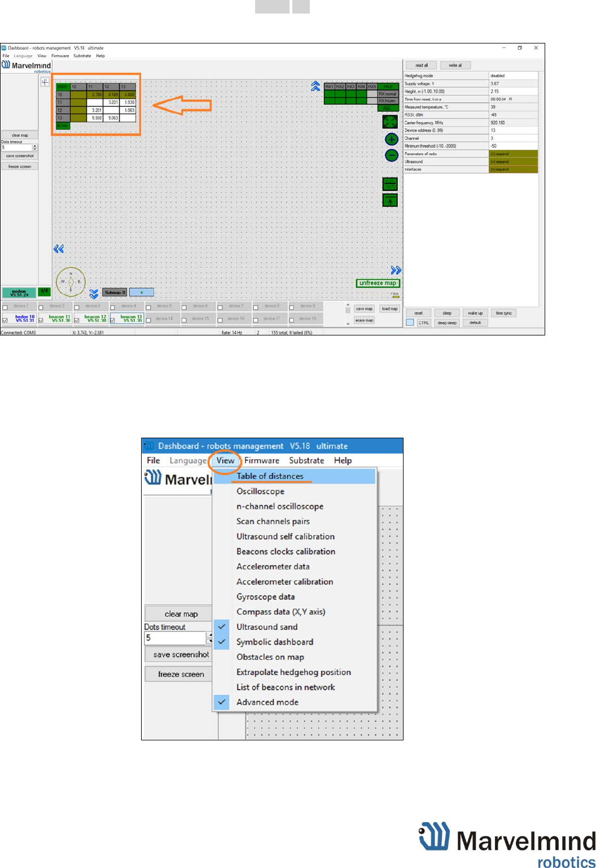This screenshot has height=868, width=596.
Task: Click the blue plus button beside Submap 0
Action: tap(142, 293)
